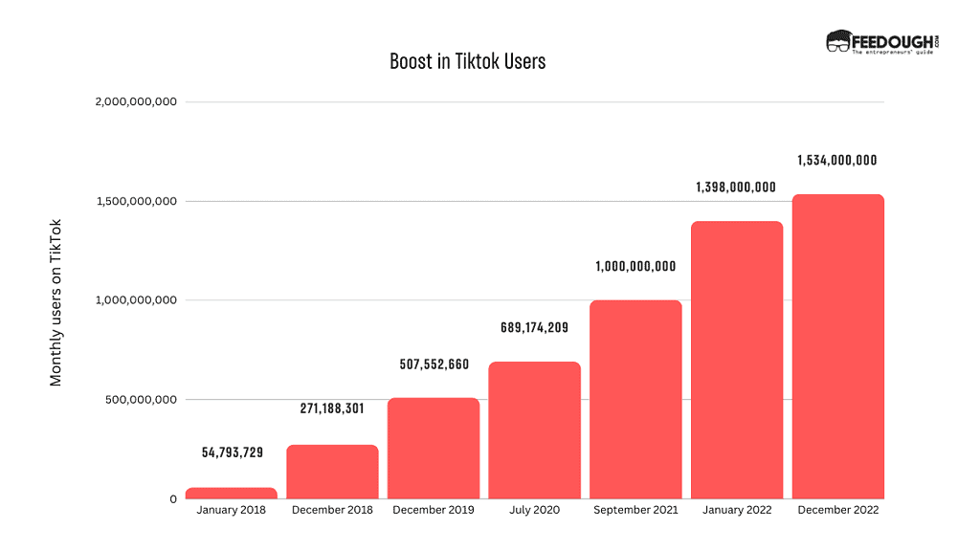Select the December 2018 bar
The width and height of the screenshot is (980, 551).
click(332, 472)
